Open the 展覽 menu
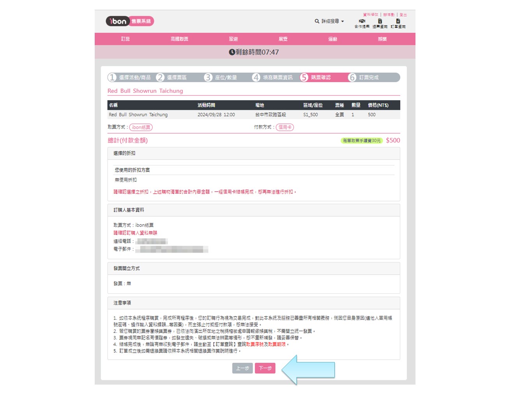The image size is (532, 399). (283, 39)
